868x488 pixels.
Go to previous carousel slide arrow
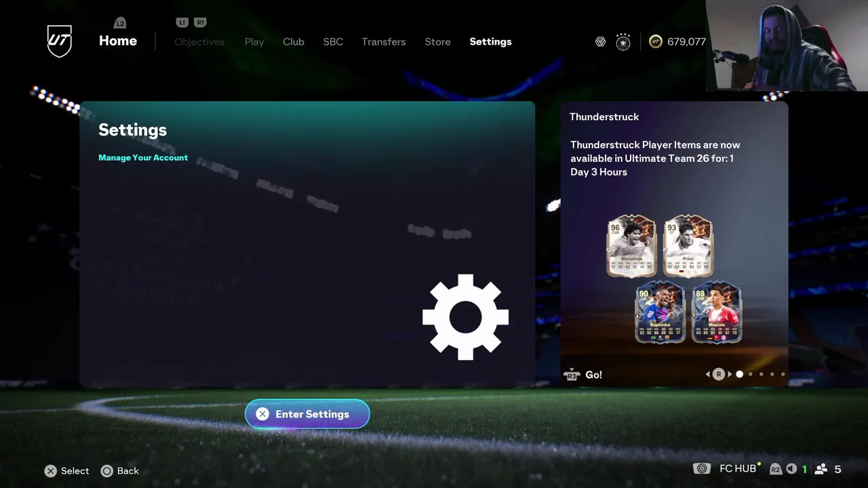708,374
